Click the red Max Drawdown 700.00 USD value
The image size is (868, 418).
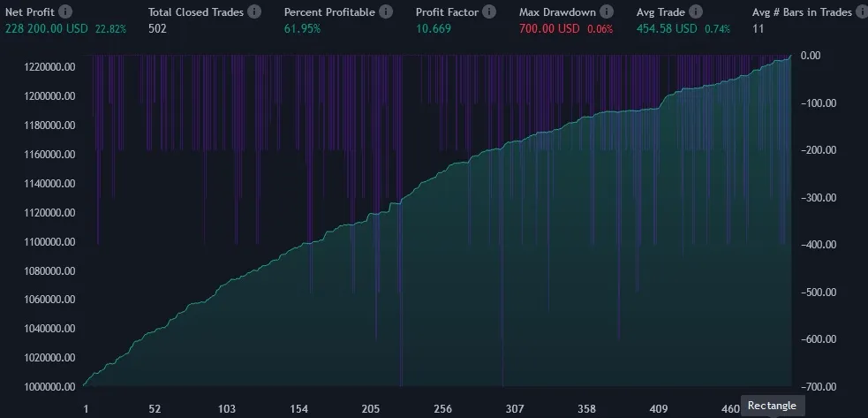(551, 28)
